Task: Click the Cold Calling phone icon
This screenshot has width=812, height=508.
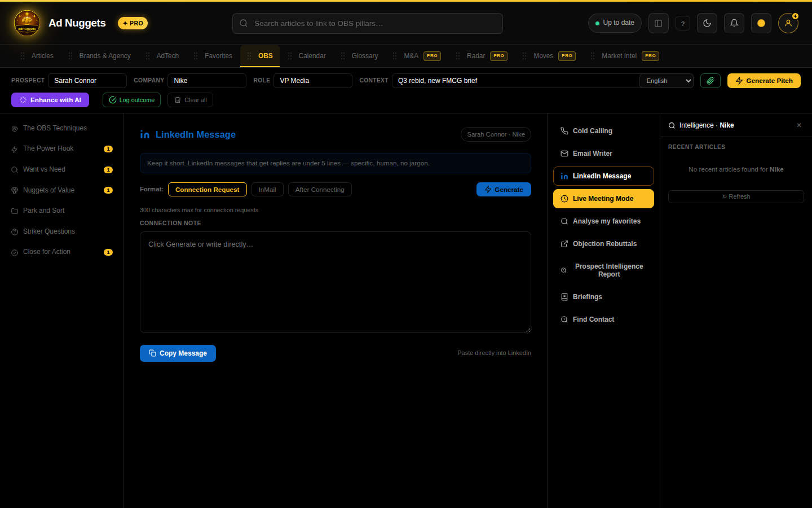Action: tap(564, 131)
